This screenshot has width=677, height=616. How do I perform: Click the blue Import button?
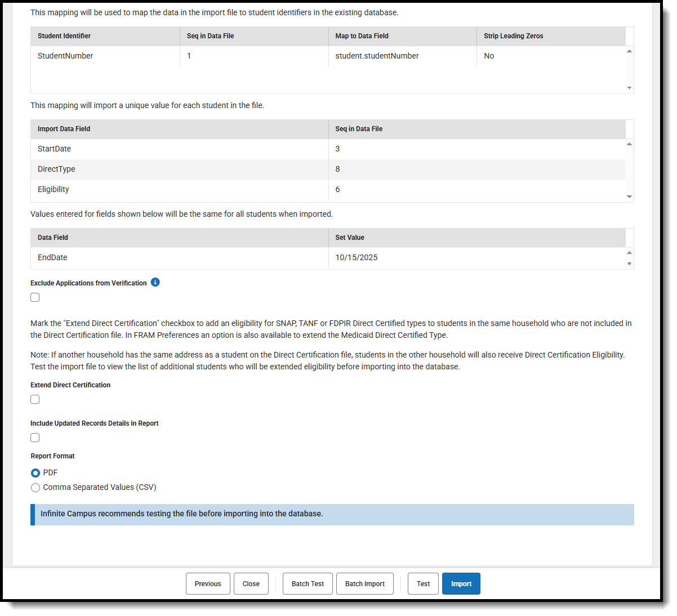(x=461, y=583)
